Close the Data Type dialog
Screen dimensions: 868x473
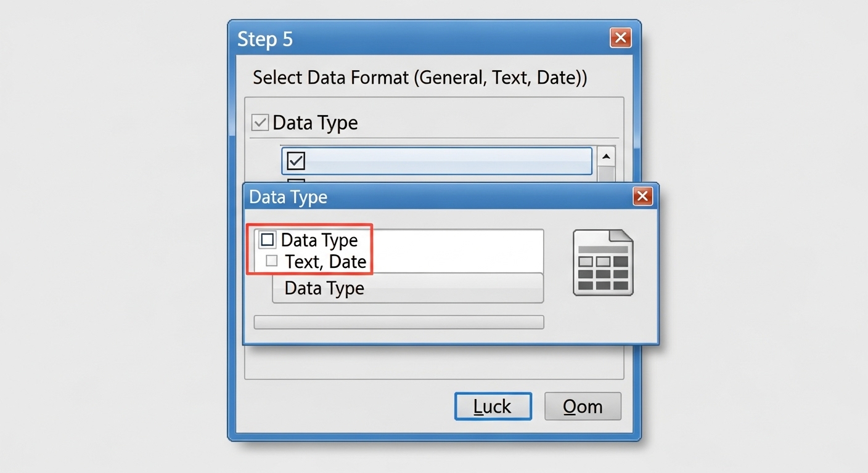pos(643,196)
